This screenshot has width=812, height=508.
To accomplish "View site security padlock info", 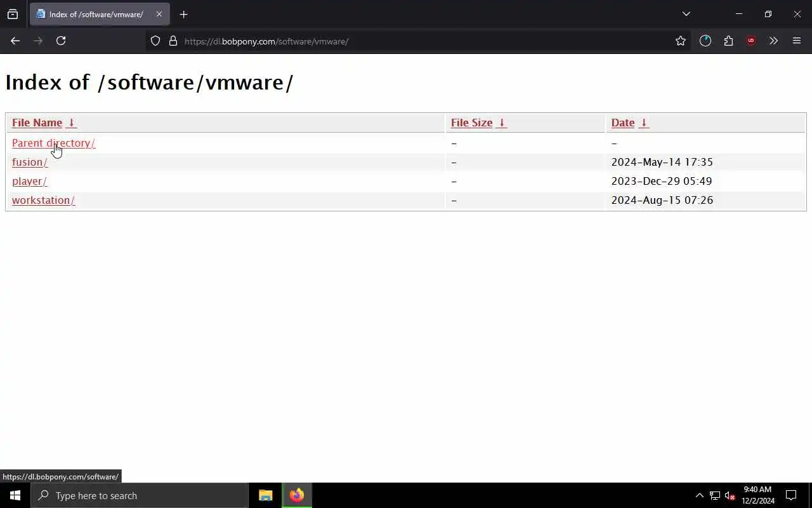I will [173, 41].
